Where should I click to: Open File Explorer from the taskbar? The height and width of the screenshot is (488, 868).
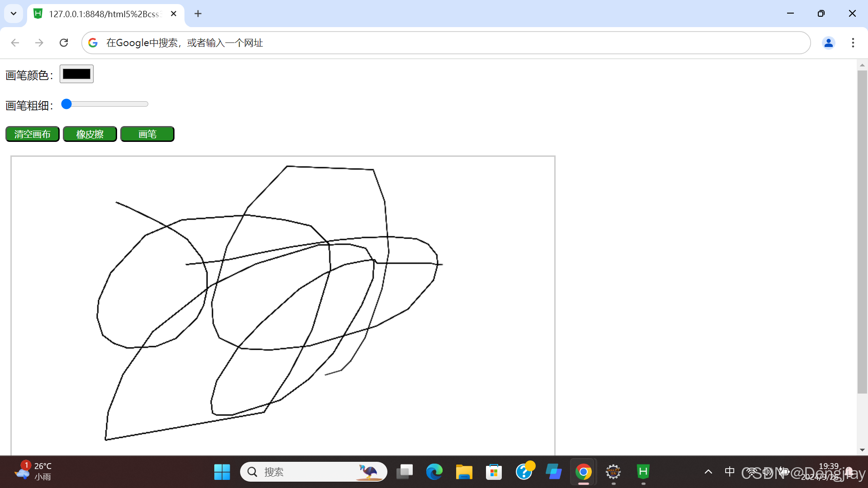click(x=464, y=472)
